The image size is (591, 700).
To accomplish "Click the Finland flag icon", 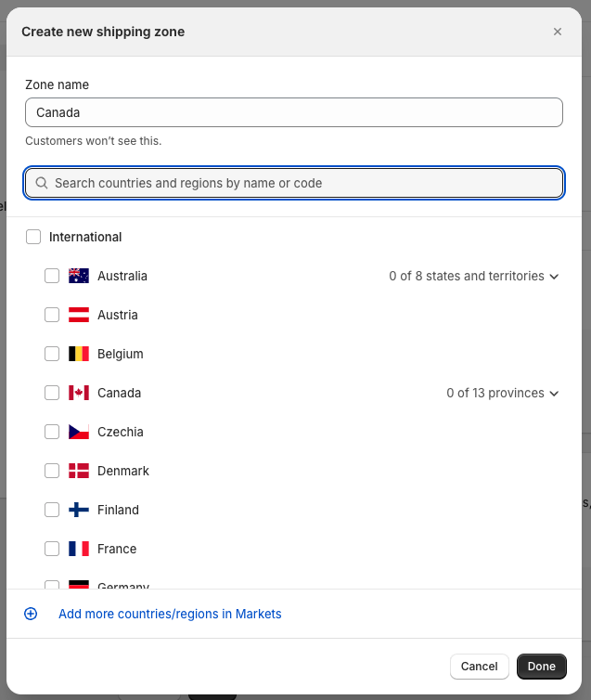I will [x=79, y=510].
